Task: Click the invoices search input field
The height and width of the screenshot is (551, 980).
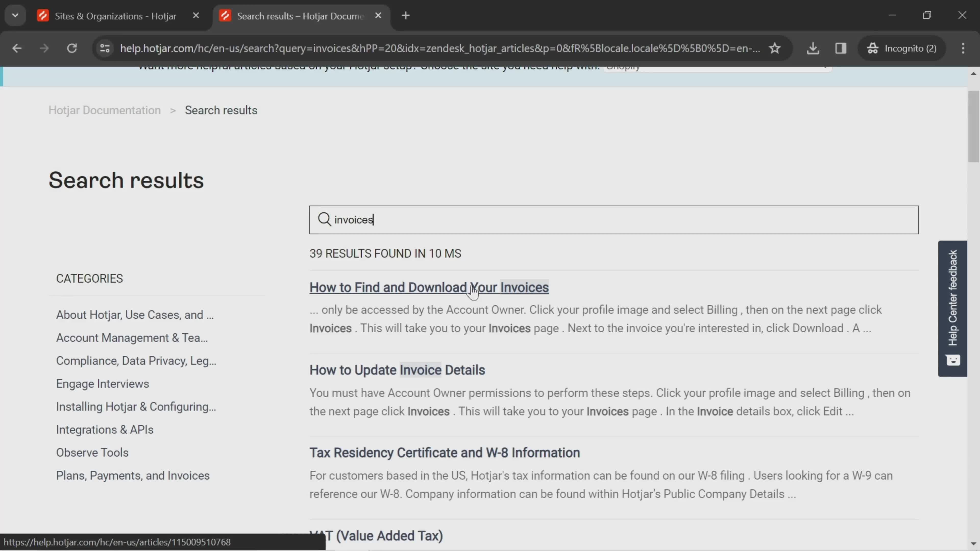Action: click(x=614, y=220)
